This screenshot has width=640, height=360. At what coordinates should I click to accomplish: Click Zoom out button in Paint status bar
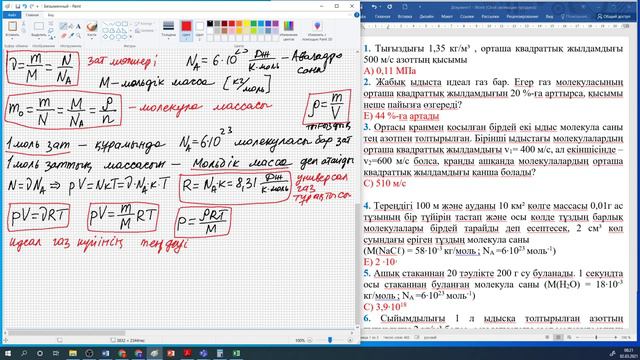pos(309,340)
